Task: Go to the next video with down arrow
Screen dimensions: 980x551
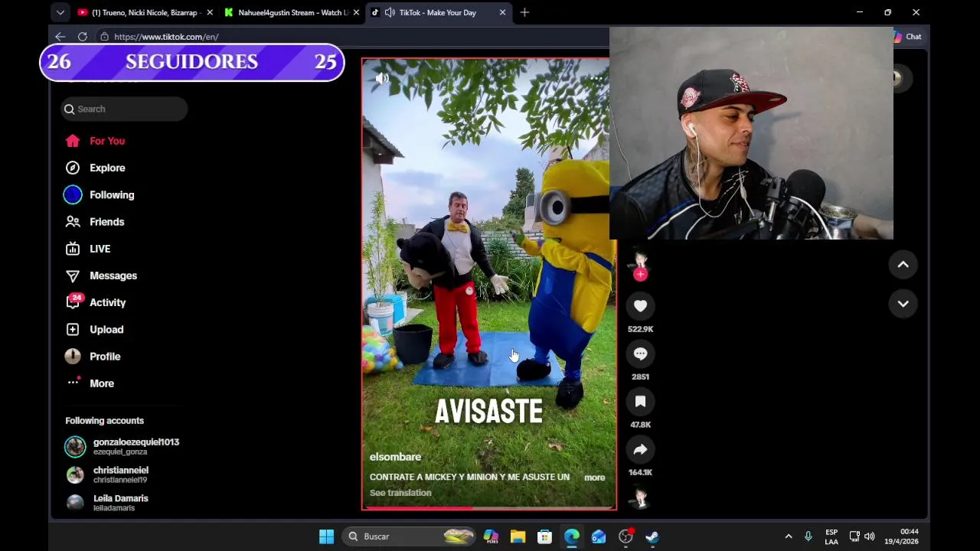Action: coord(903,304)
